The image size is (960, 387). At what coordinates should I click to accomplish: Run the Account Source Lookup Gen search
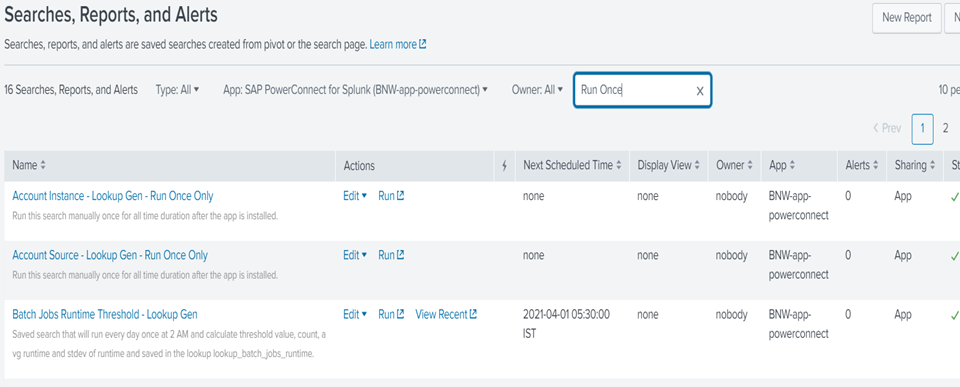[x=391, y=255]
